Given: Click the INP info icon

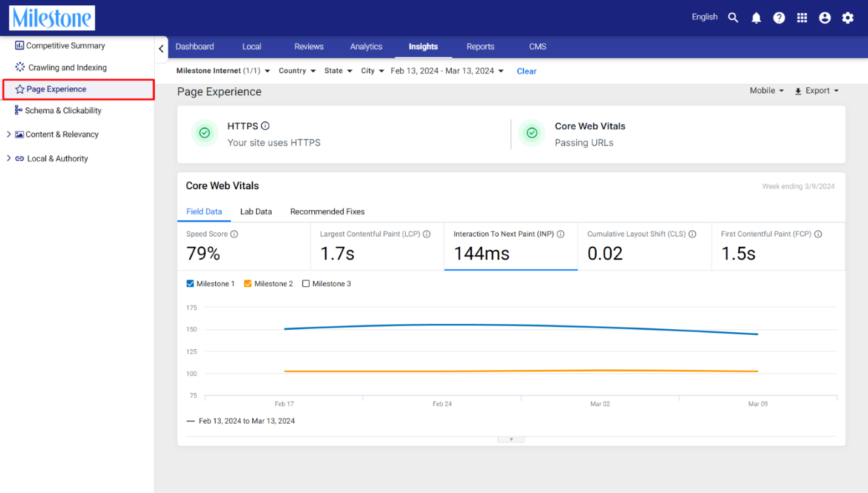Looking at the screenshot, I should click(560, 234).
